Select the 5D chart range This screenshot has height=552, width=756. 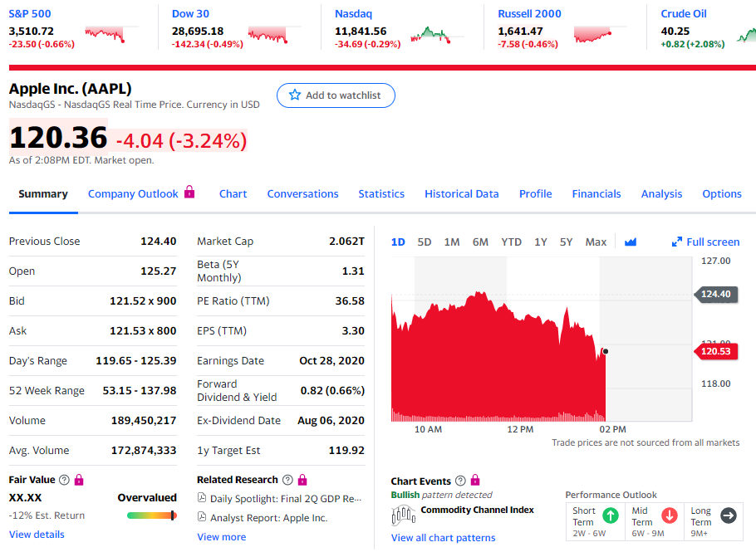pos(425,242)
